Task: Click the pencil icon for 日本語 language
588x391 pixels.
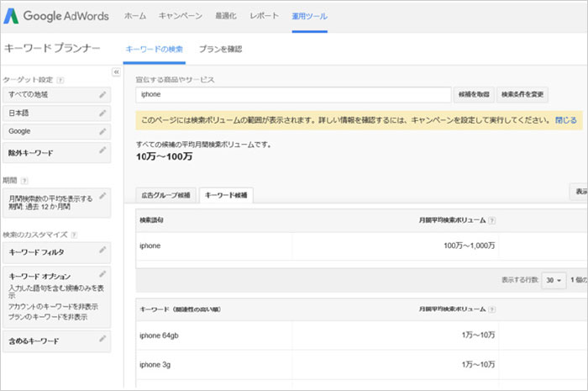Action: coord(102,113)
